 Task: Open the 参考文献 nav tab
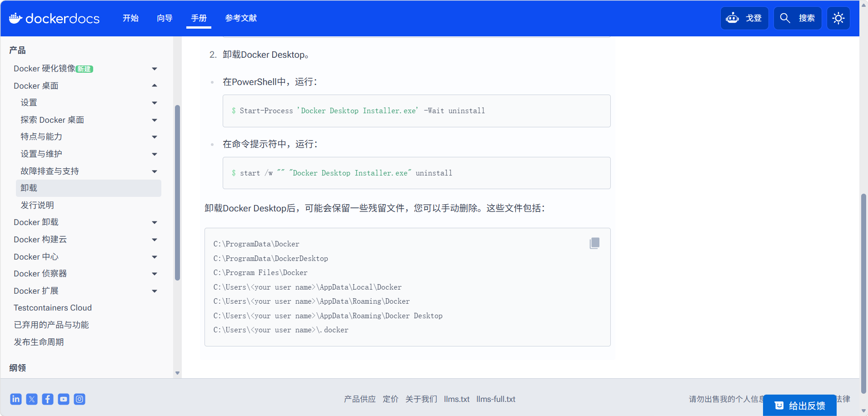[x=241, y=18]
